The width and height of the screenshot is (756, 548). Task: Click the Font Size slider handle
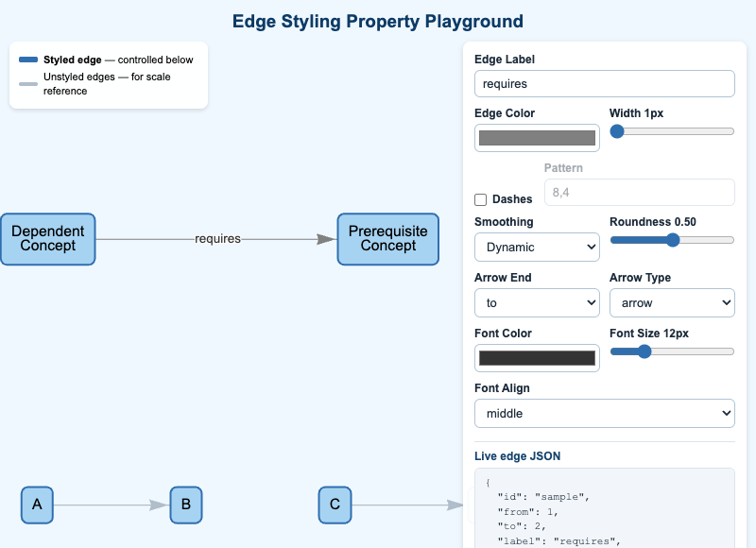coord(644,351)
